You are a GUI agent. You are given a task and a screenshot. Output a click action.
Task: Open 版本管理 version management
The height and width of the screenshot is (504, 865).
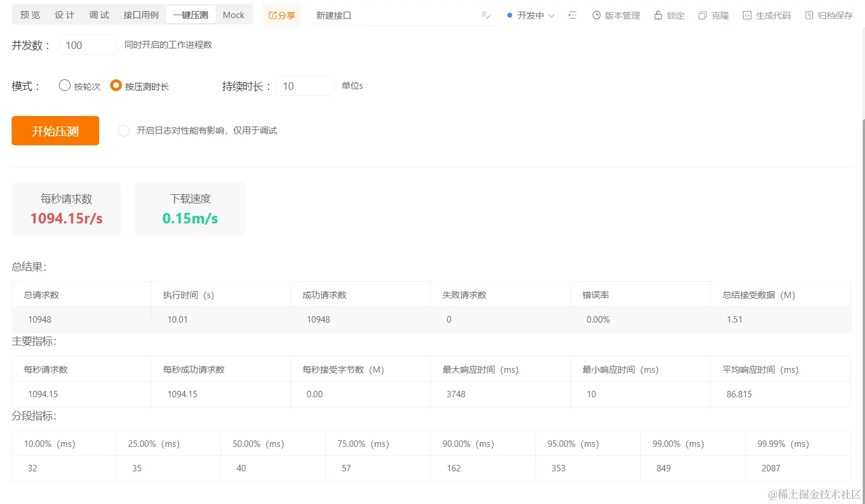click(x=616, y=16)
